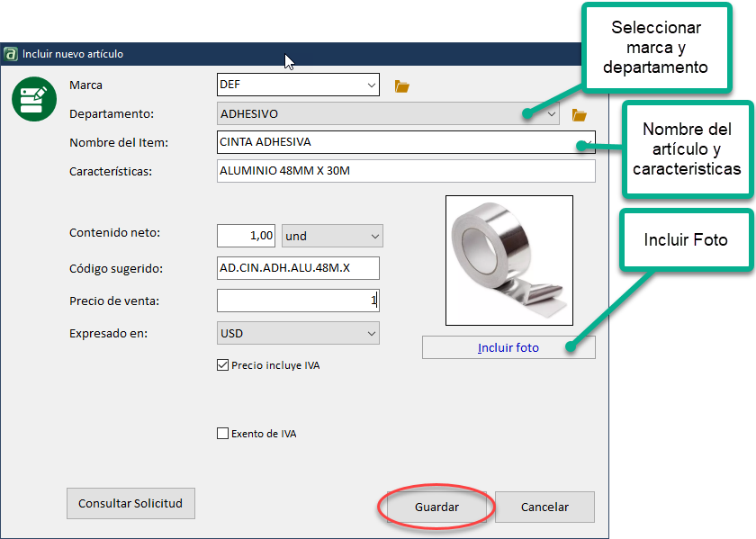Viewport: 756px width, 539px height.
Task: Enable the Exento de IVA checkbox
Action: tap(222, 434)
